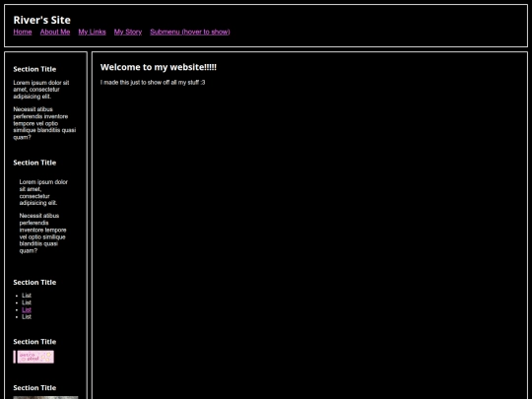Screen dimensions: 532x399
Task: Click the Section Title above the bulleted list
Action: [x=34, y=283]
